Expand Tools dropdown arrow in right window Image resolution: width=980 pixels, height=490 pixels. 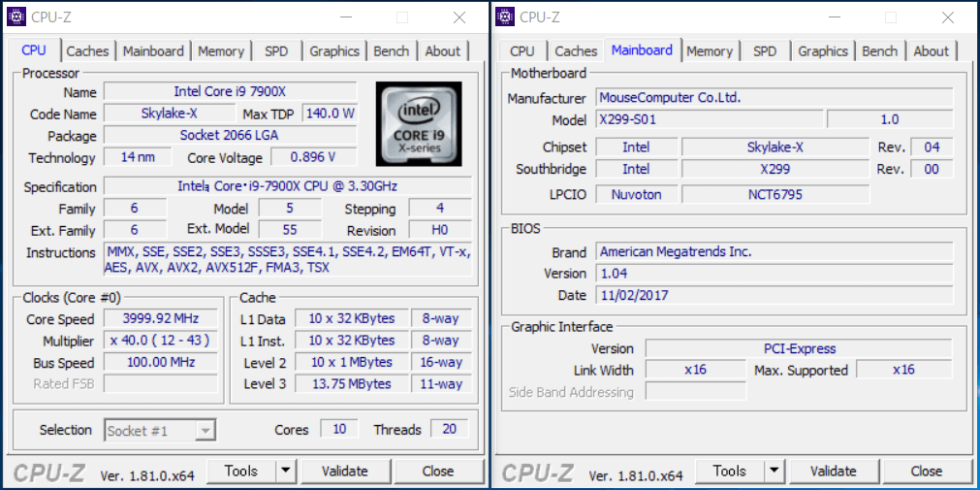coord(775,471)
